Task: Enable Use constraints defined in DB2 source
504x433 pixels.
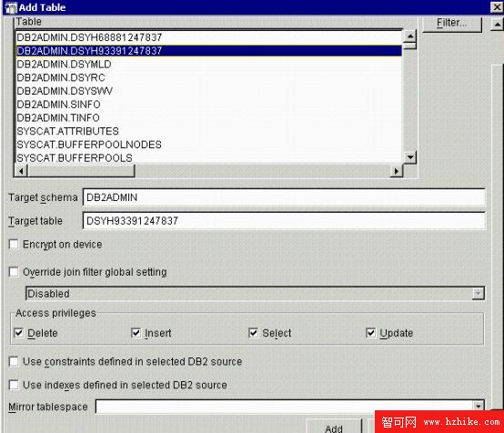Action: [14, 362]
